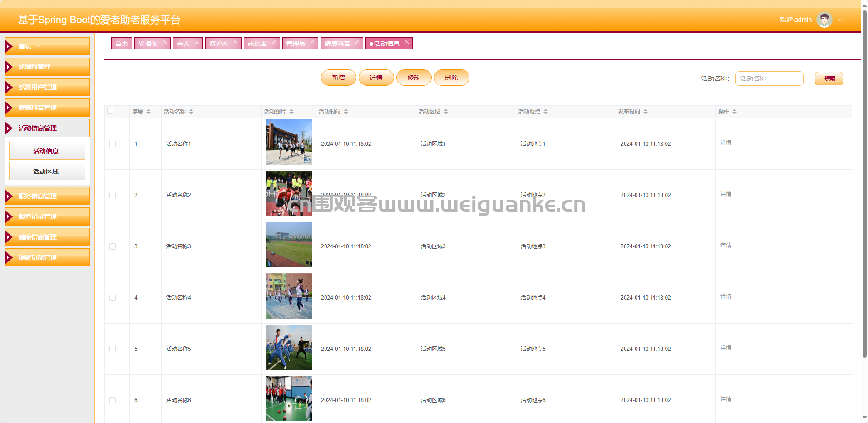
Task: Check the checkbox for row 活动名称1
Action: [x=113, y=144]
